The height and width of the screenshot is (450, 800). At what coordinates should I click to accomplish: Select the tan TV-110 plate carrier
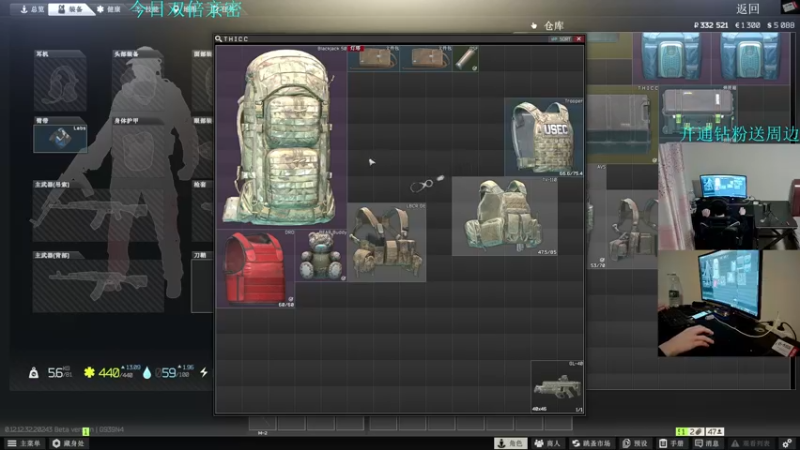(x=505, y=216)
